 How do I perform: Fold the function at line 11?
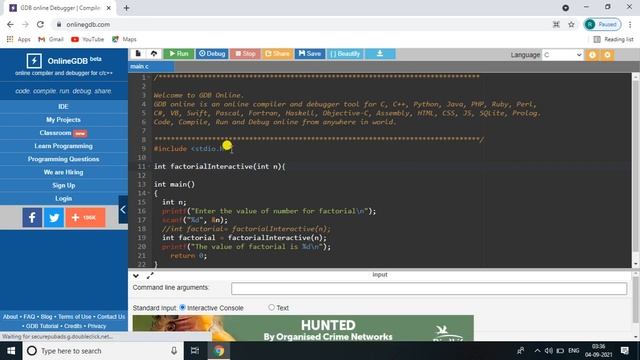pyautogui.click(x=149, y=167)
